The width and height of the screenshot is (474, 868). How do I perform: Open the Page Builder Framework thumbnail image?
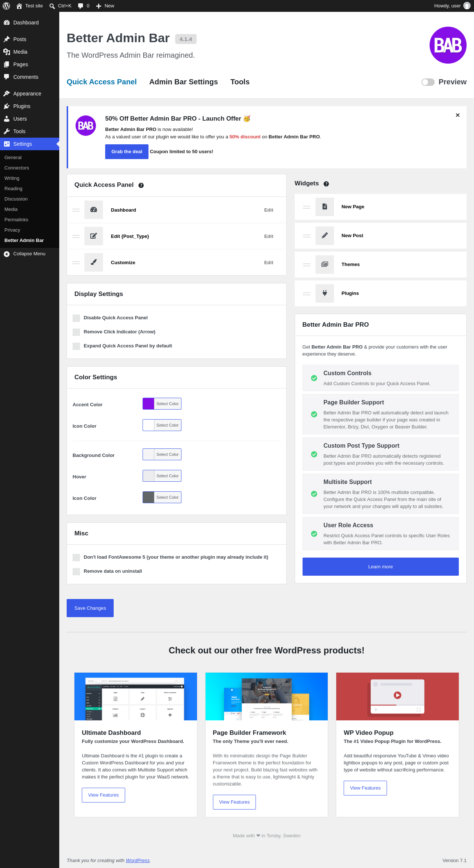coord(267,696)
